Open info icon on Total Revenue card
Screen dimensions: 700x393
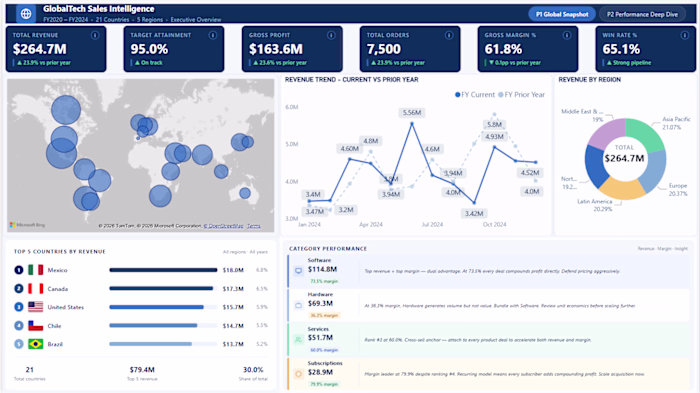click(x=95, y=35)
